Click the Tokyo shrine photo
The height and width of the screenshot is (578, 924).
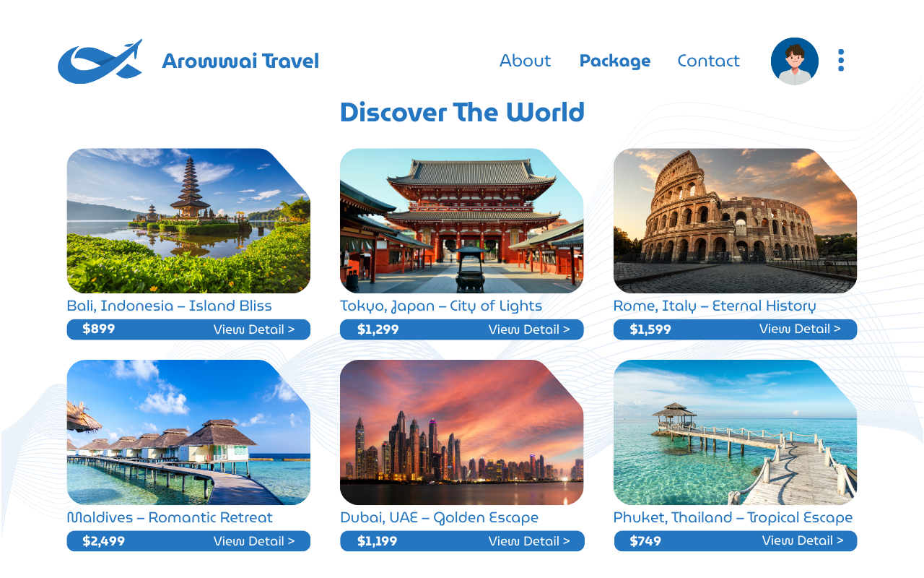(462, 221)
